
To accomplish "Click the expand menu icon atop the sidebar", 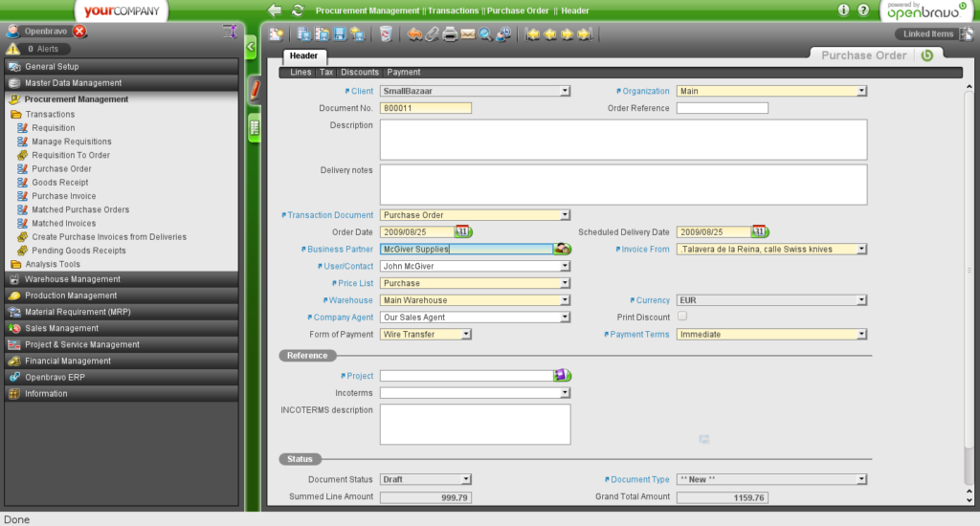I will point(230,32).
